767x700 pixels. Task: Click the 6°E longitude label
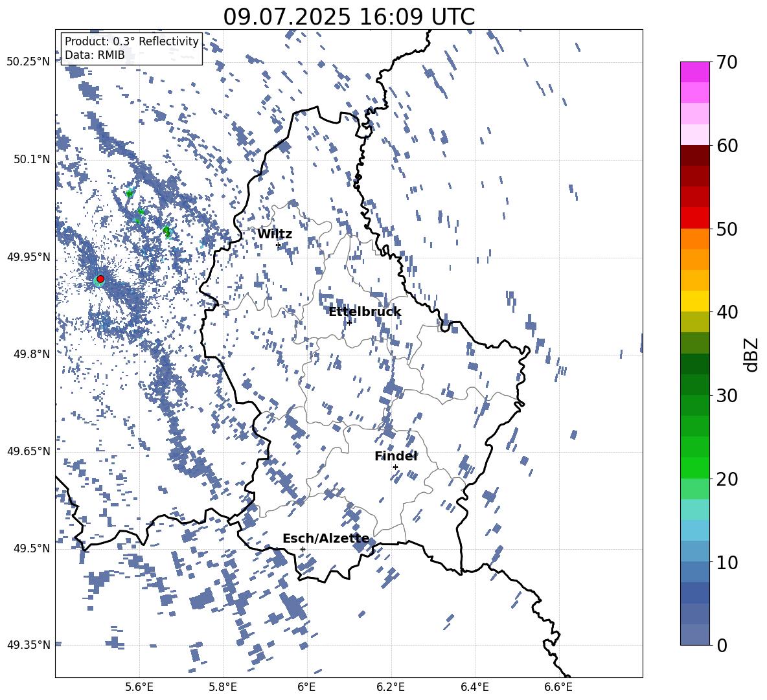[306, 687]
